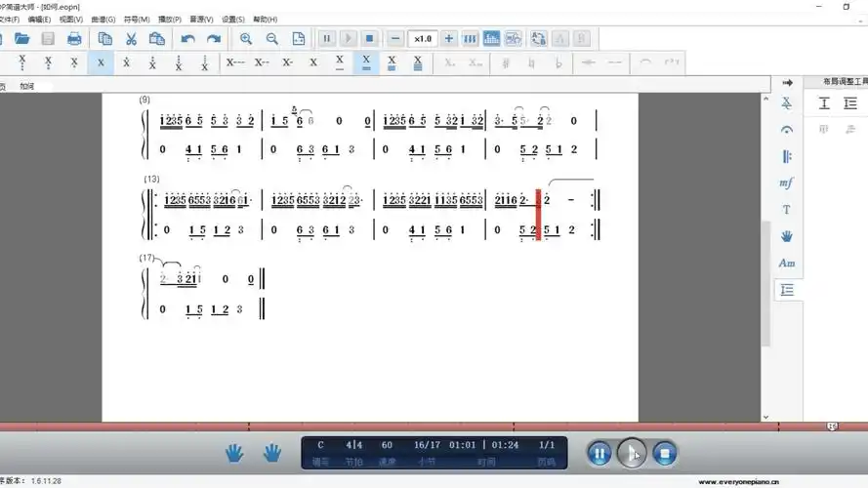Click the fermata symbol tool in sidebar
The width and height of the screenshot is (868, 488).
[x=786, y=130]
